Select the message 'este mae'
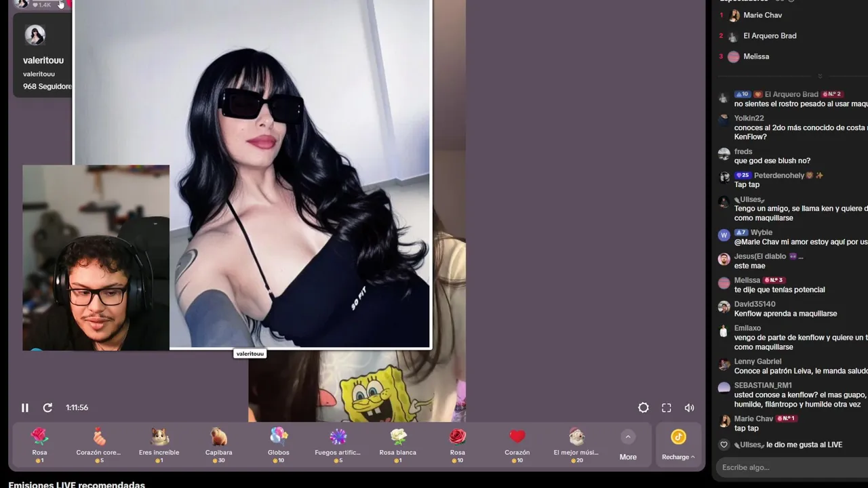Viewport: 868px width, 488px height. (x=749, y=266)
